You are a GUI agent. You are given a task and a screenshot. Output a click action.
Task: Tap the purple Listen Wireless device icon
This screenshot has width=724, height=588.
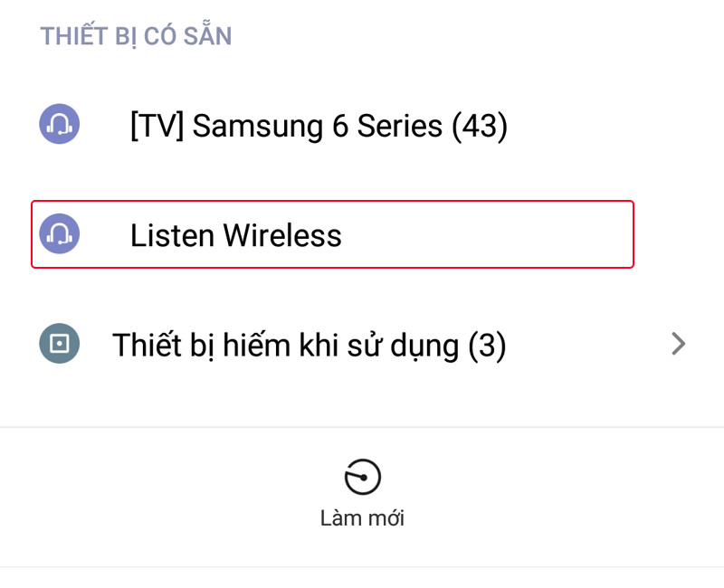pyautogui.click(x=60, y=234)
